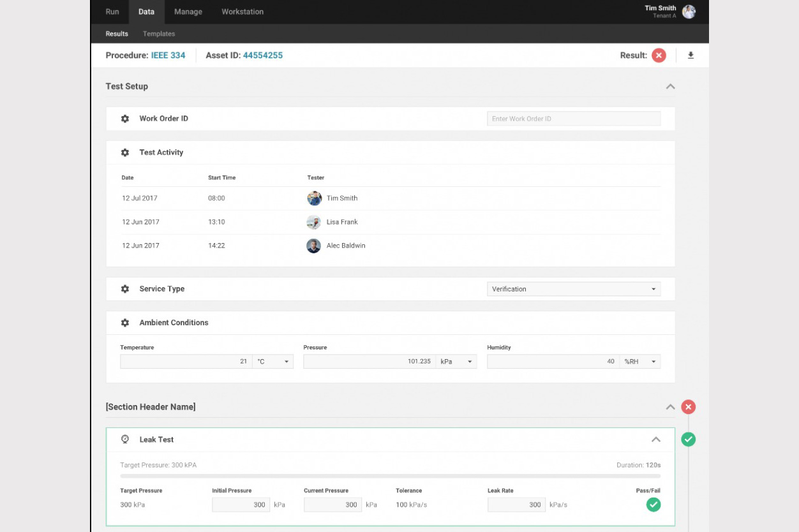Image resolution: width=799 pixels, height=532 pixels.
Task: Open the IEEE 334 procedure link
Action: tap(168, 55)
